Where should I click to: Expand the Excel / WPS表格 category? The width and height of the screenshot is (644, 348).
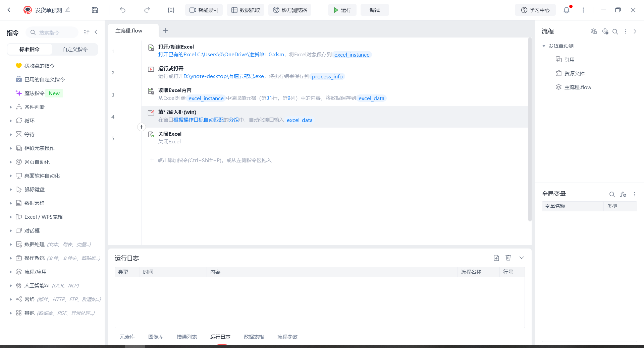(x=11, y=217)
